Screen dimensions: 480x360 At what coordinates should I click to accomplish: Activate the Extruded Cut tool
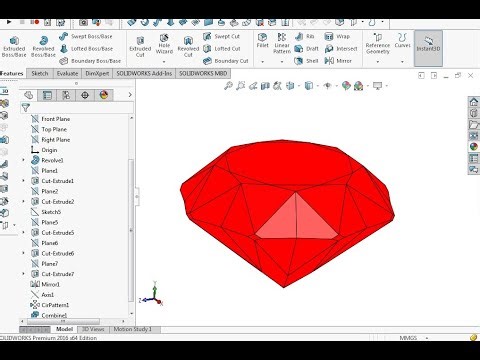pos(140,47)
